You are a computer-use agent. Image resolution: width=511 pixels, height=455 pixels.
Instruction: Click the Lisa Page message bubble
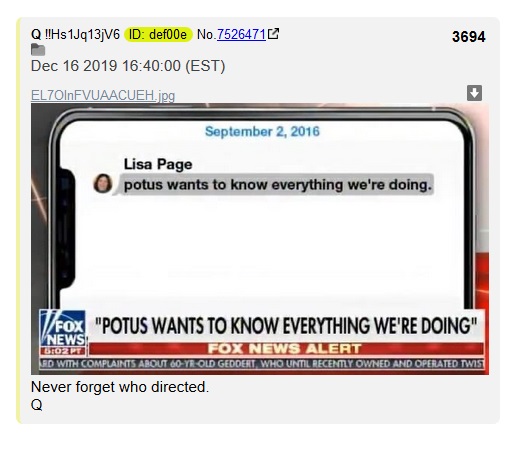coord(276,184)
